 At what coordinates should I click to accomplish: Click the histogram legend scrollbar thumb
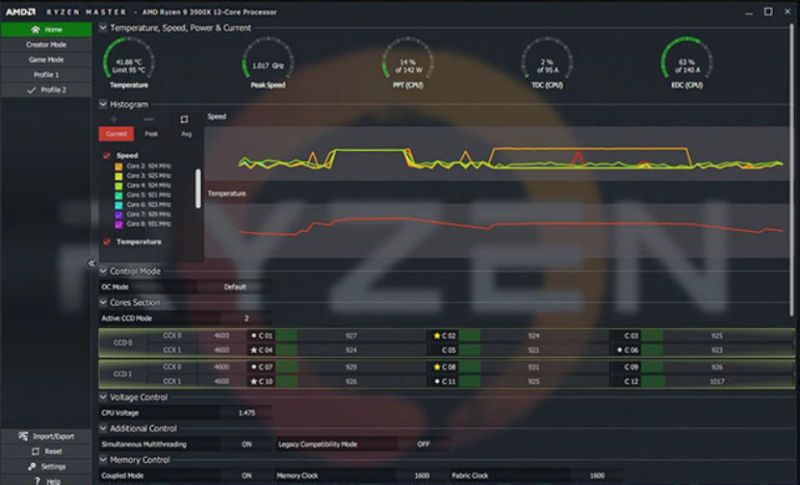[x=198, y=189]
